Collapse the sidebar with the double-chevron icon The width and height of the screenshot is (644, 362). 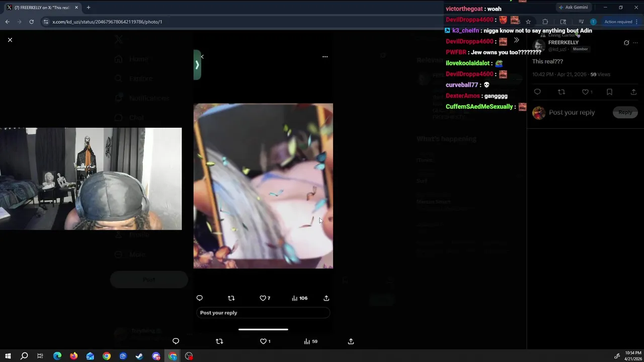click(516, 40)
